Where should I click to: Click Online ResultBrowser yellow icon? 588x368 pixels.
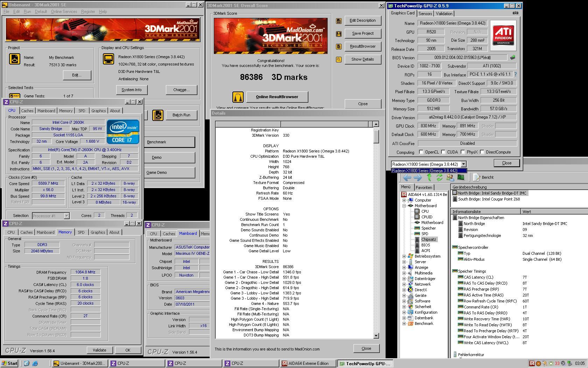[238, 97]
